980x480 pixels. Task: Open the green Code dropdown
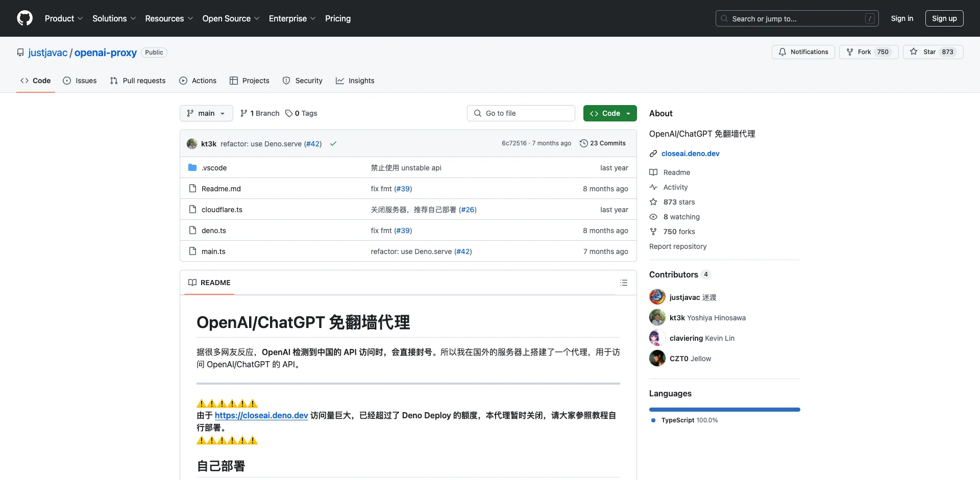point(610,113)
